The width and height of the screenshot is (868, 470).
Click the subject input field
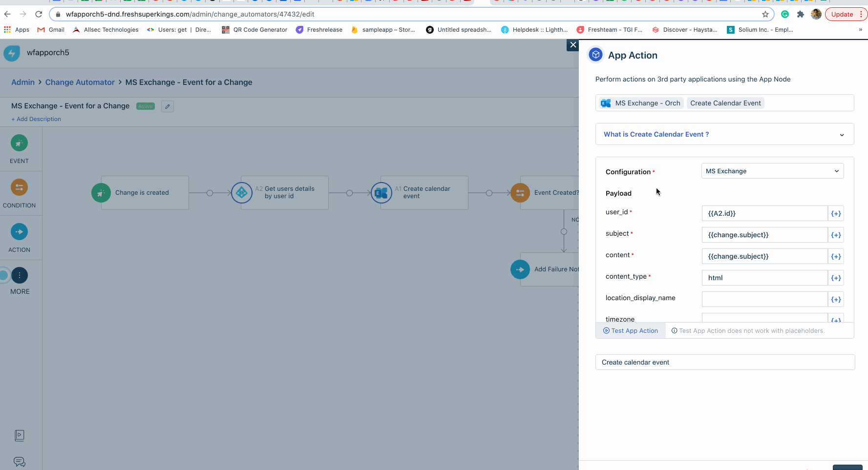click(764, 235)
